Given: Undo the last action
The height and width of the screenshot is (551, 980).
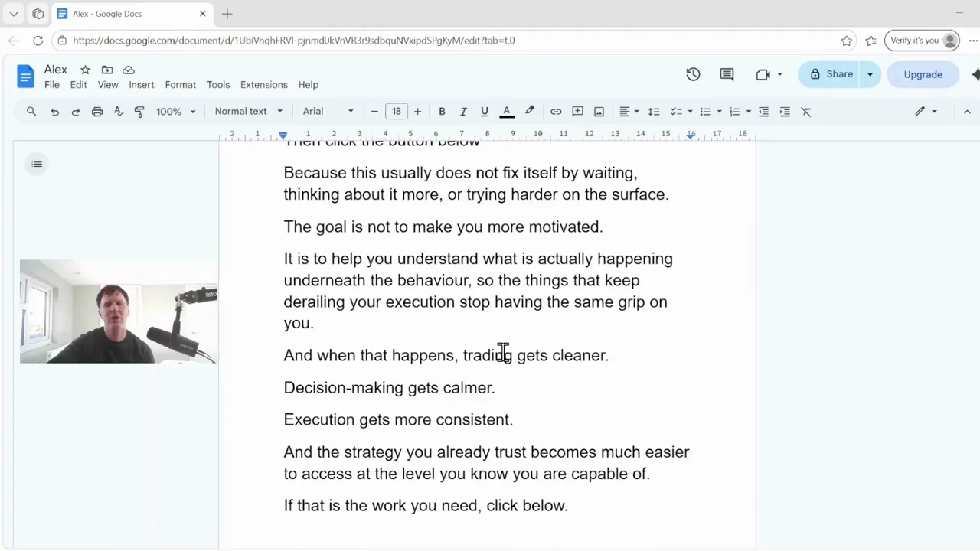Looking at the screenshot, I should (x=54, y=112).
